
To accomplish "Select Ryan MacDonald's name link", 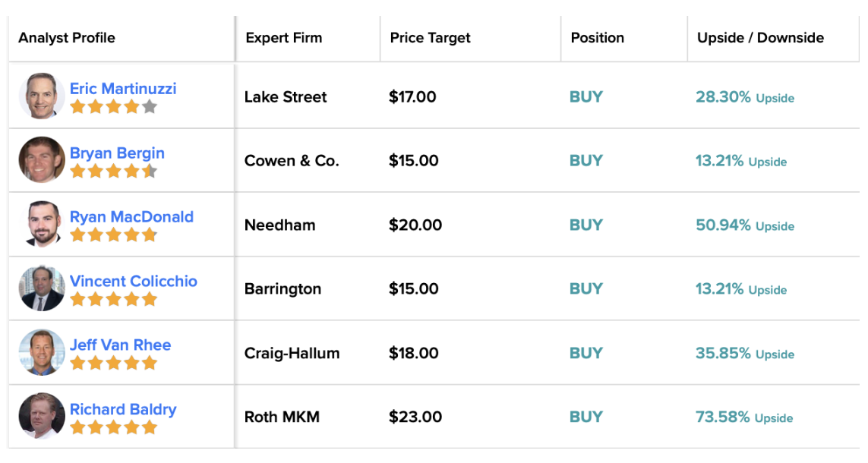I will pyautogui.click(x=131, y=217).
